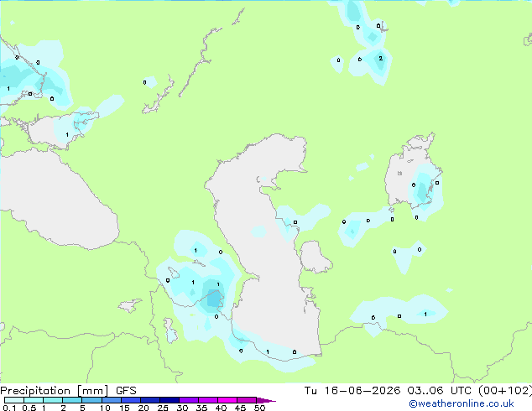Select the '03..06 UTC' time range text
Viewport: 532px width, 411px height.
[439, 391]
